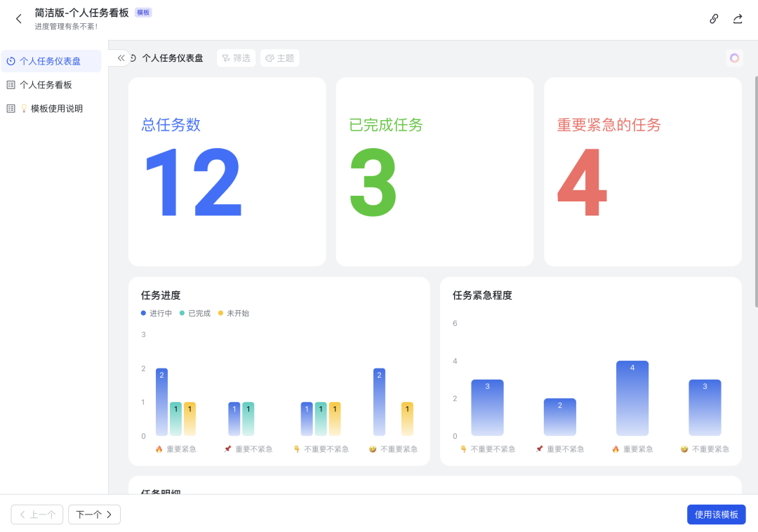Click the 不重要不紧急 bar valued 3
Screen dimensions: 758x532
[487, 408]
